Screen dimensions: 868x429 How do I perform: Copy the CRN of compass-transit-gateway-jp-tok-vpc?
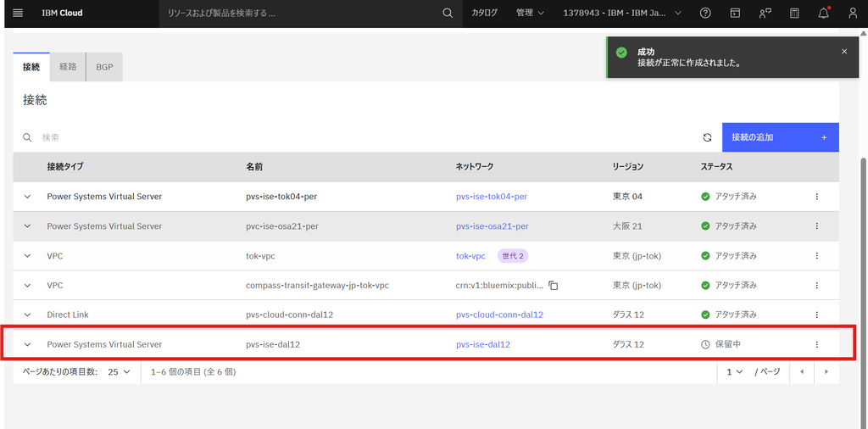[x=553, y=286]
